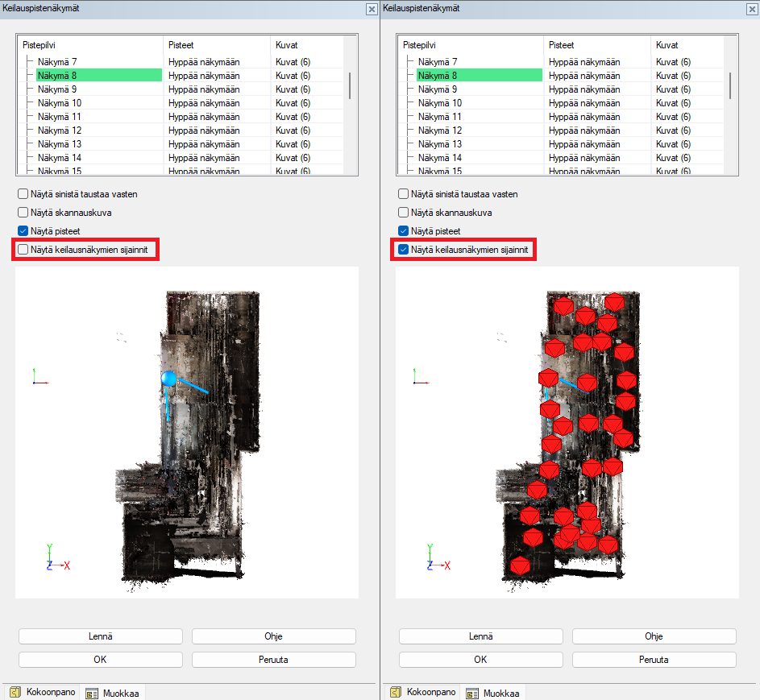Click the left panel list scrollbar thumb
The height and width of the screenshot is (700, 760).
pyautogui.click(x=349, y=85)
